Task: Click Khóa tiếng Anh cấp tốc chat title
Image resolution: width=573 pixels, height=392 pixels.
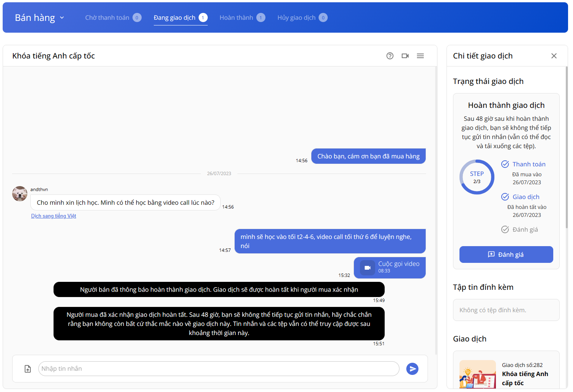Action: click(54, 56)
